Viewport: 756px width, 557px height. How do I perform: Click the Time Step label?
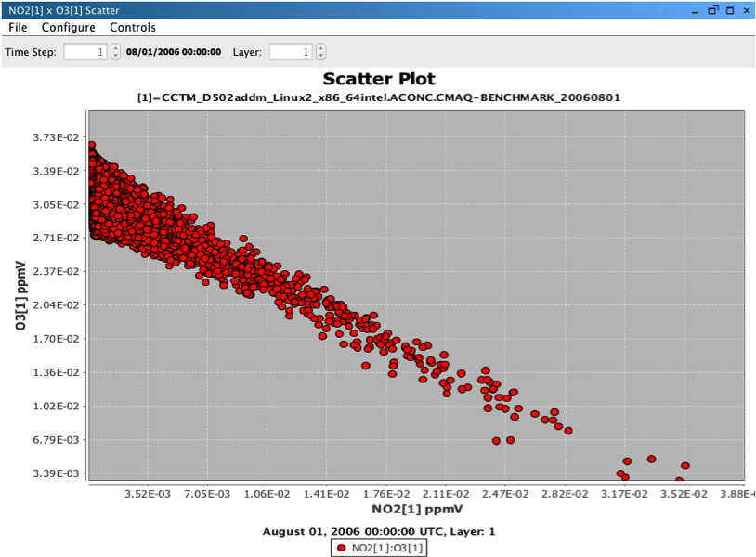click(x=31, y=52)
